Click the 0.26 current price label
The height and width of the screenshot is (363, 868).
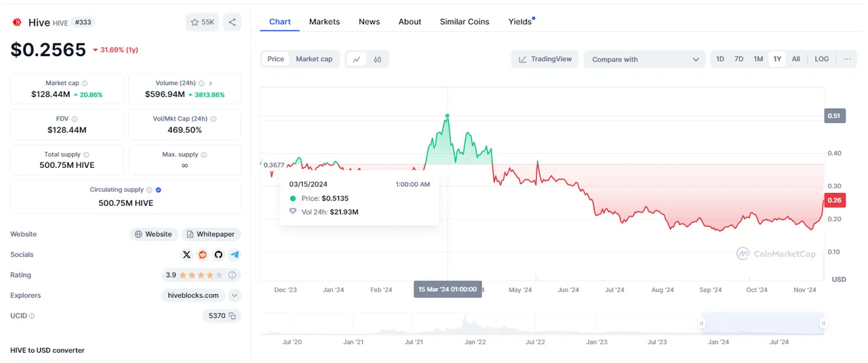pyautogui.click(x=834, y=200)
